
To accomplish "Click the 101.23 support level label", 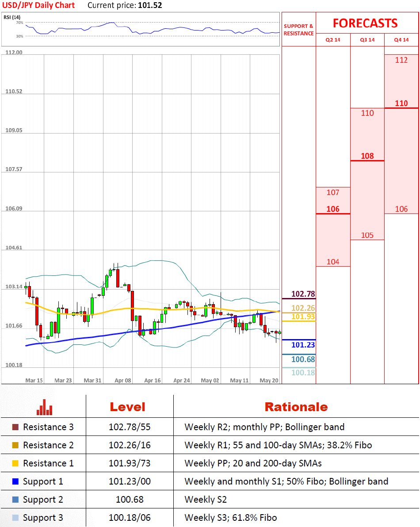I will [x=303, y=345].
